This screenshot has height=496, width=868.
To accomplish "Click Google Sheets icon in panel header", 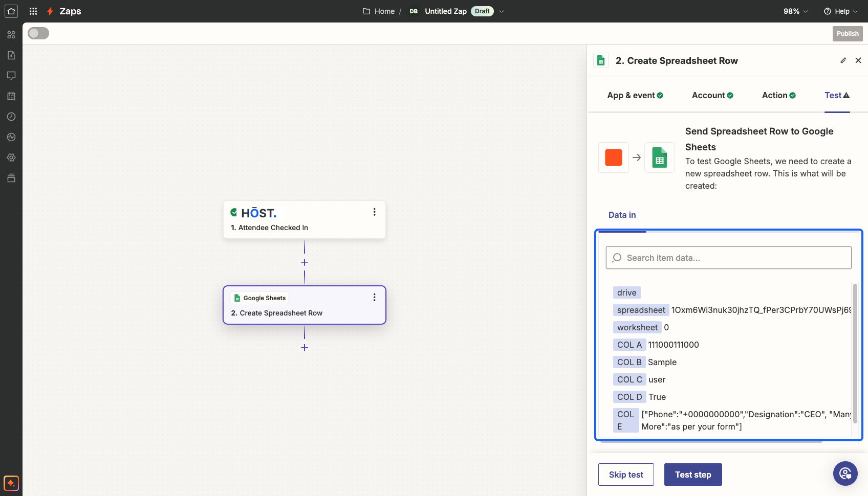I will click(x=601, y=60).
